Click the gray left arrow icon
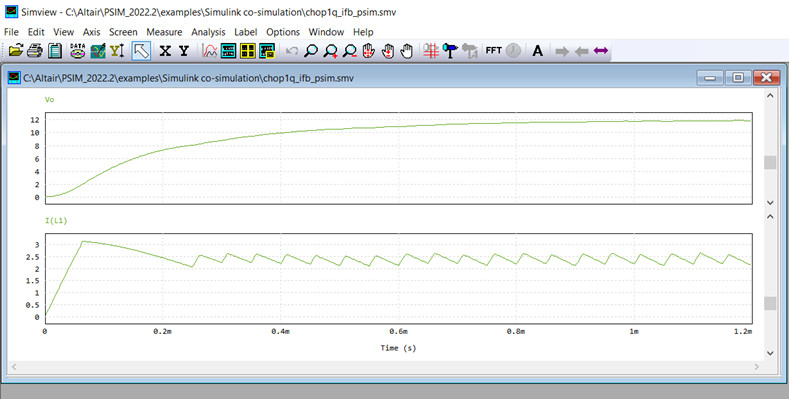The width and height of the screenshot is (789, 399). (581, 51)
